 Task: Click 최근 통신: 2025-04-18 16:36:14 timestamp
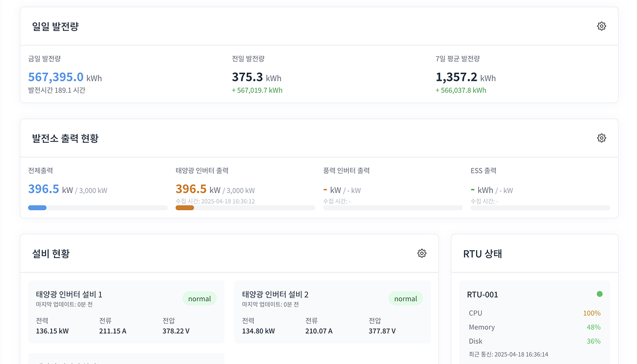[508, 354]
